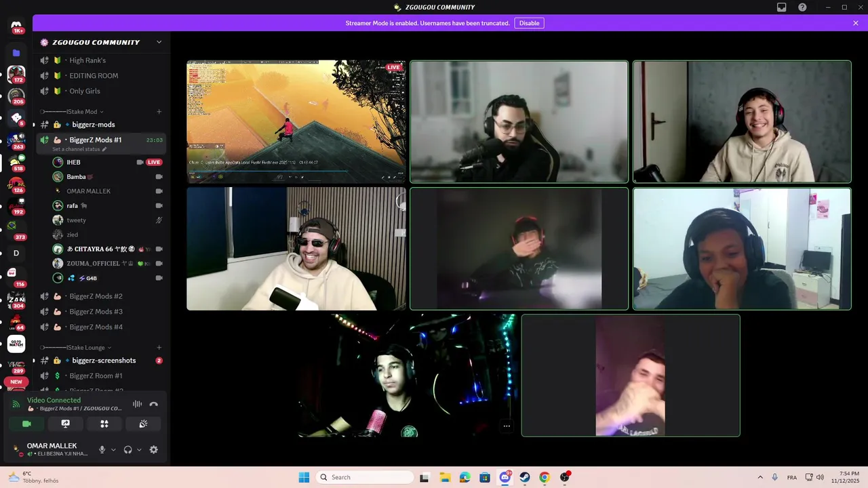Screen dimensions: 868x488
Task: Start screen sharing with the monitor icon
Action: tap(66, 424)
